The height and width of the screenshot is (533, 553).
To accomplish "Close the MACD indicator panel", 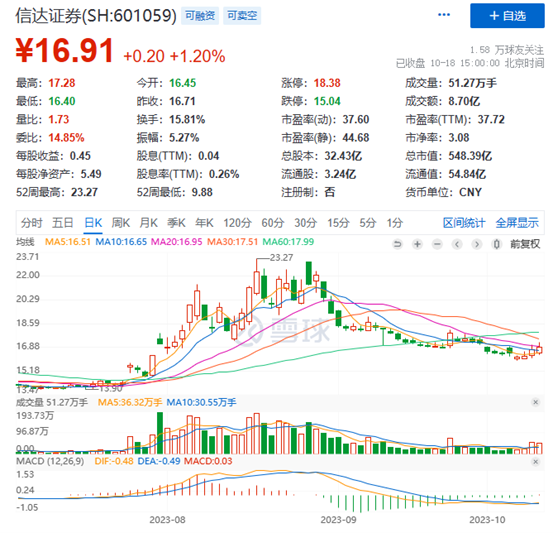I will click(535, 461).
